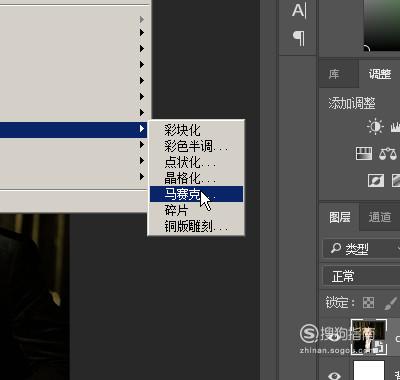The width and height of the screenshot is (400, 380).
Task: Open the 正常 blend mode dropdown
Action: click(x=362, y=276)
